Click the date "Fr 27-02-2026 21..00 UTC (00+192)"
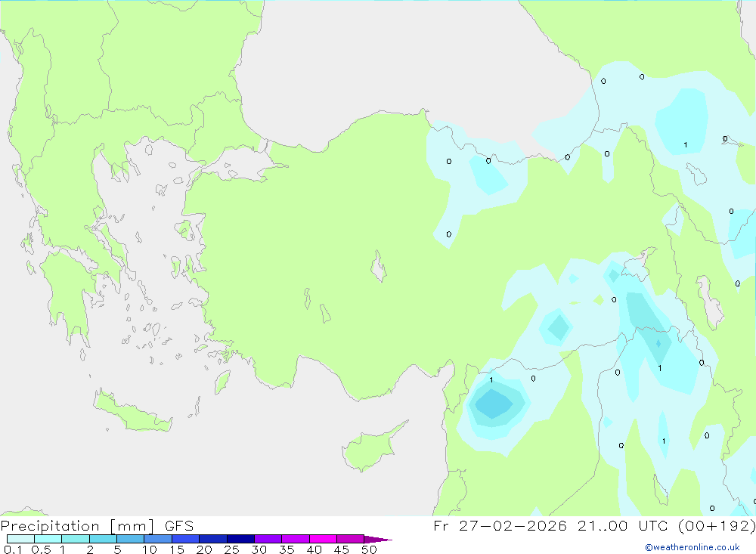Image resolution: width=756 pixels, height=554 pixels. [594, 526]
